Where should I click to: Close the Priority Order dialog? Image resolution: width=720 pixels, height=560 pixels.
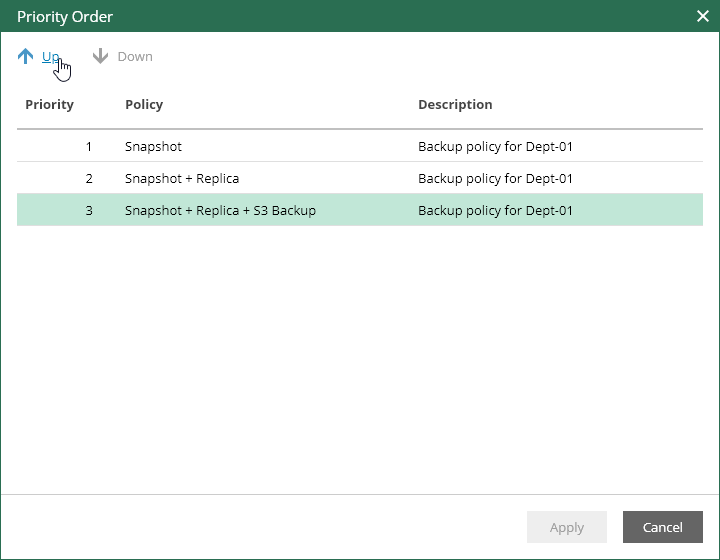pyautogui.click(x=703, y=16)
